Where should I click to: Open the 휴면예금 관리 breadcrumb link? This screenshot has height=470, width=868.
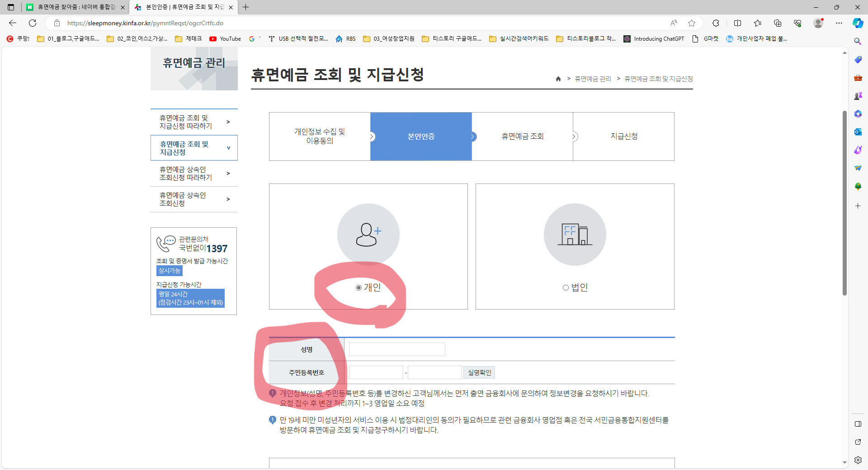(592, 79)
